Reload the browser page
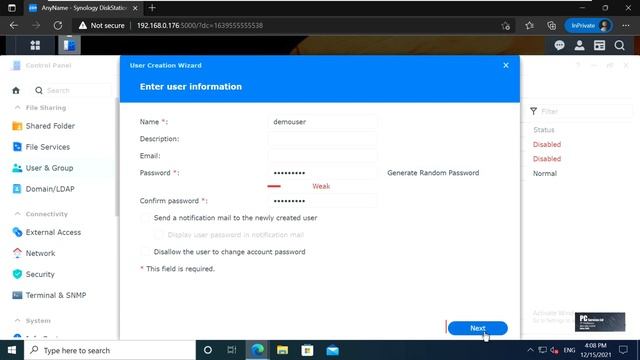This screenshot has height=360, width=640. click(x=58, y=25)
